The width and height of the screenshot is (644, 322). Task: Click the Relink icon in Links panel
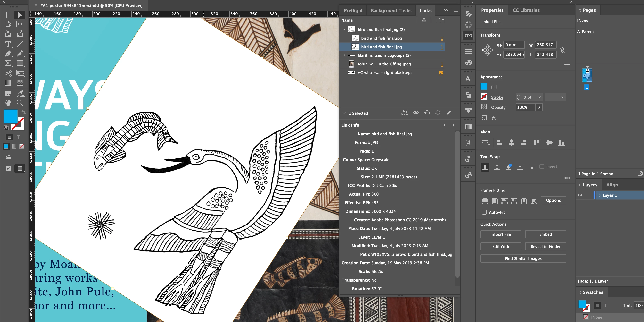click(x=416, y=113)
